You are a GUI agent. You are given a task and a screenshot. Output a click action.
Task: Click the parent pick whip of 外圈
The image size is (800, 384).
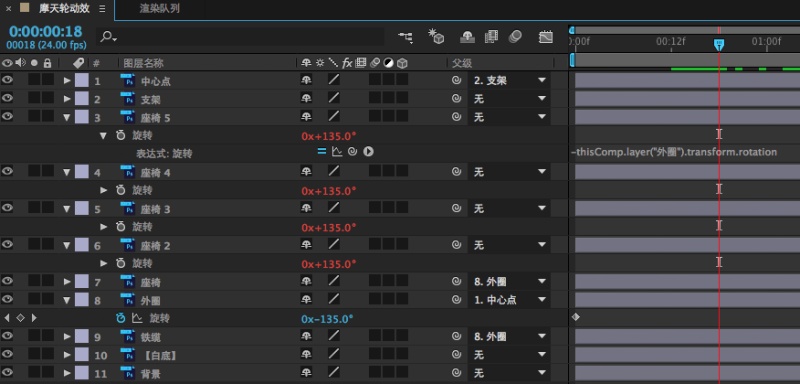[x=457, y=300]
